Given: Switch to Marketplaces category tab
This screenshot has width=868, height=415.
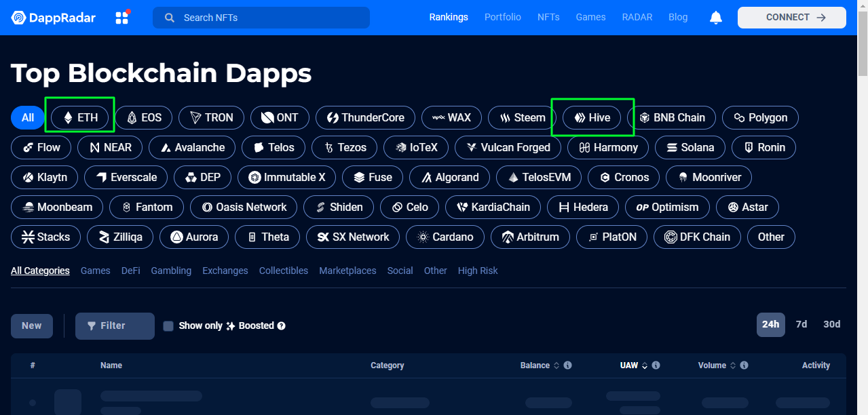Looking at the screenshot, I should [x=347, y=271].
